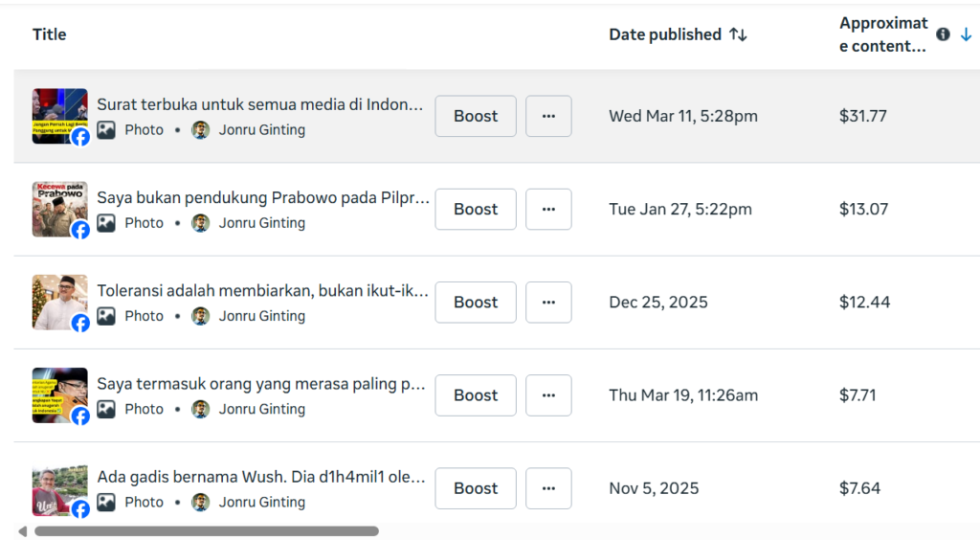Click photo icon under Toleransi adalah post
Viewport: 980px width, 540px height.
pos(106,316)
